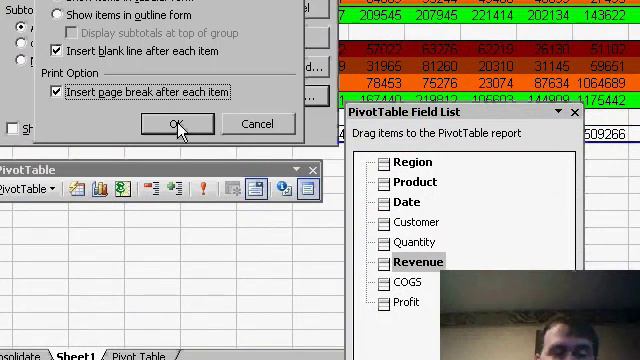Cancel the layout dialog
This screenshot has height=360, width=640.
pos(258,124)
